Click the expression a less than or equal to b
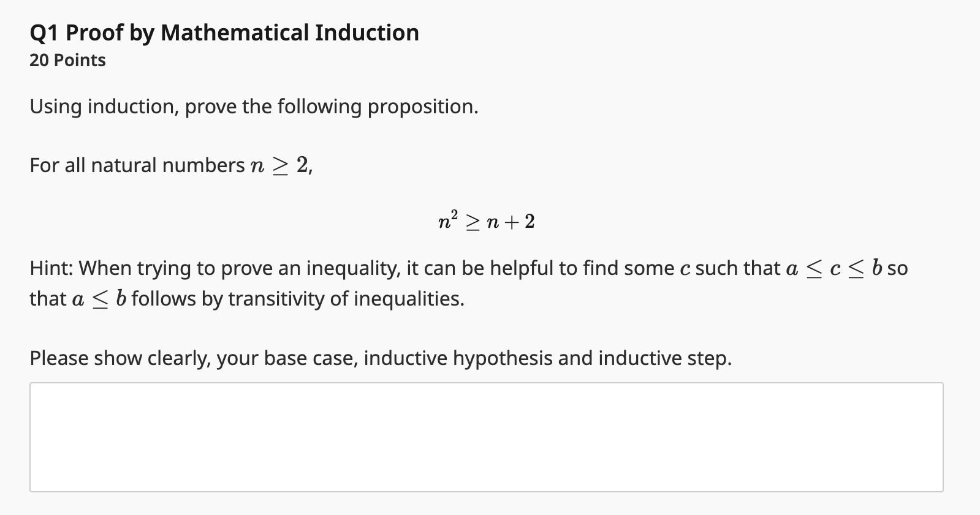 tap(97, 298)
